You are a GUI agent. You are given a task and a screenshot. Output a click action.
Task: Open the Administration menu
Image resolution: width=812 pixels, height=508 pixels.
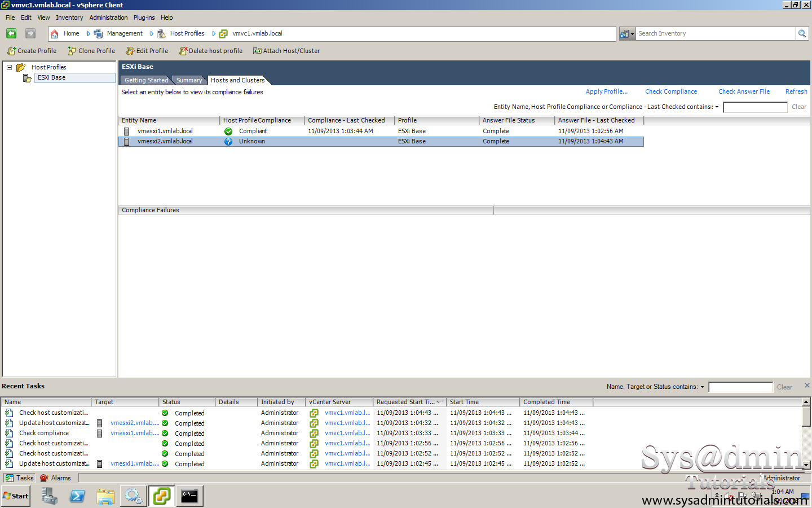pos(108,17)
